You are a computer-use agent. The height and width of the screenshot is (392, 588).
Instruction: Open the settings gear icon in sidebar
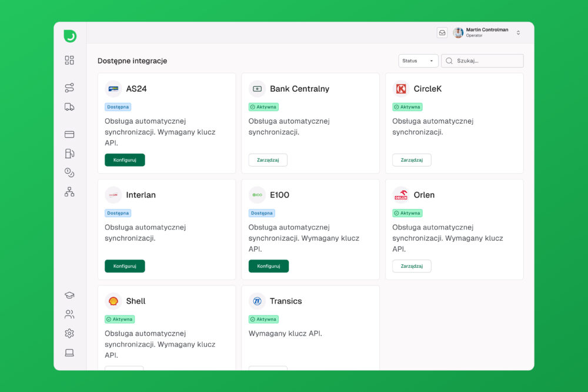pyautogui.click(x=69, y=333)
